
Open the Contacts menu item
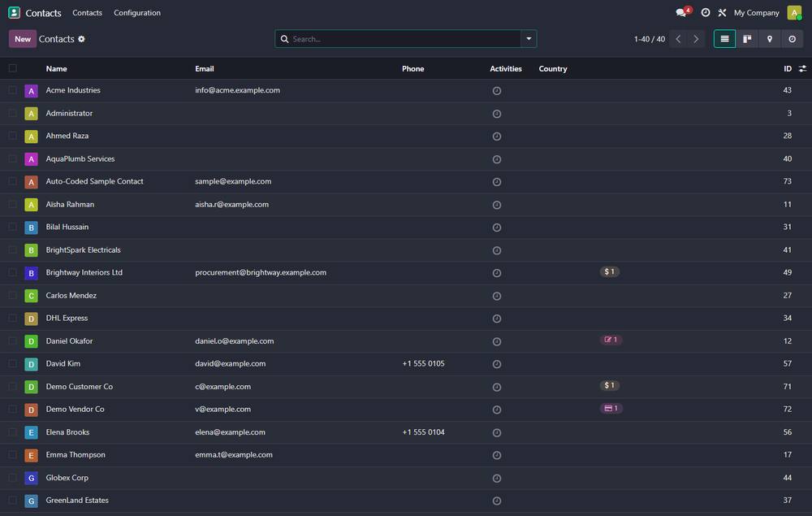click(x=87, y=12)
